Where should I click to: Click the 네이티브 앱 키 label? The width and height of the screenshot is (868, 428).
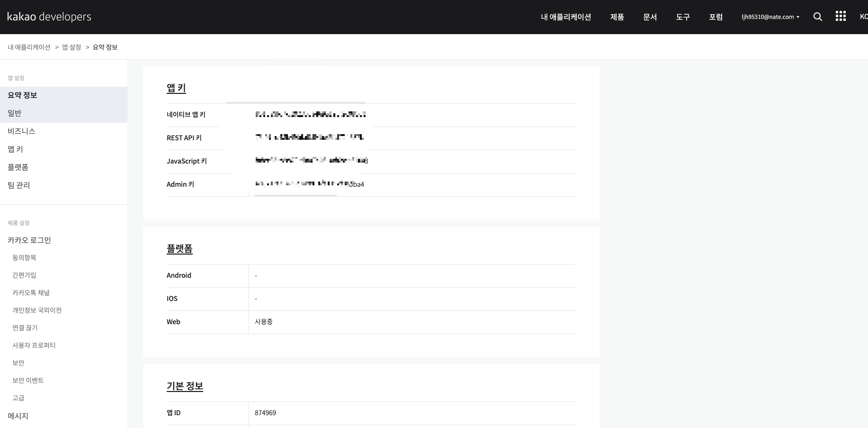click(186, 115)
